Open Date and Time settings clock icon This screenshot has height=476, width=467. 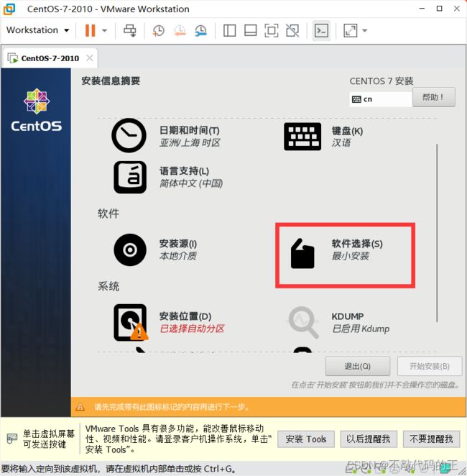[129, 135]
